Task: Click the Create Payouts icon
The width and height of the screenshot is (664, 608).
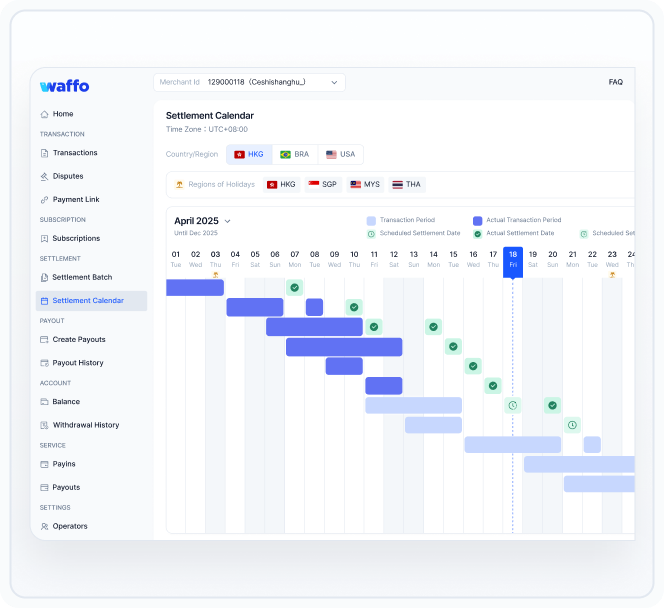Action: click(x=44, y=340)
